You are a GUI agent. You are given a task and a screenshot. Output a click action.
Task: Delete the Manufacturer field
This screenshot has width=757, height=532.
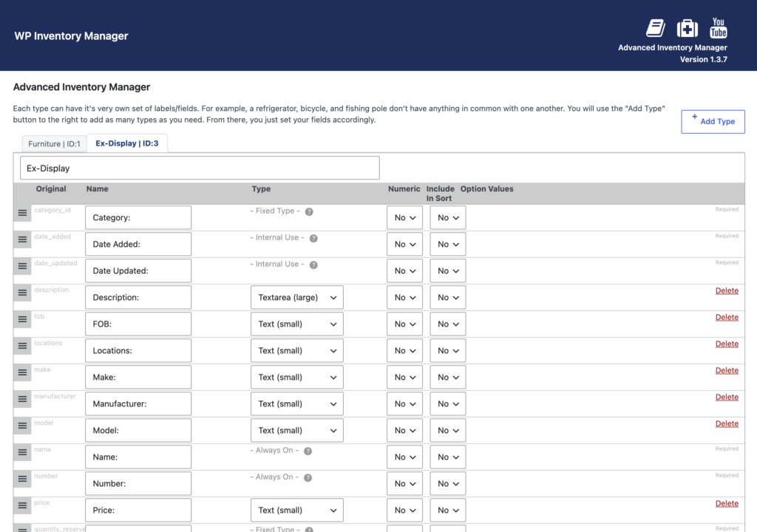pyautogui.click(x=727, y=397)
